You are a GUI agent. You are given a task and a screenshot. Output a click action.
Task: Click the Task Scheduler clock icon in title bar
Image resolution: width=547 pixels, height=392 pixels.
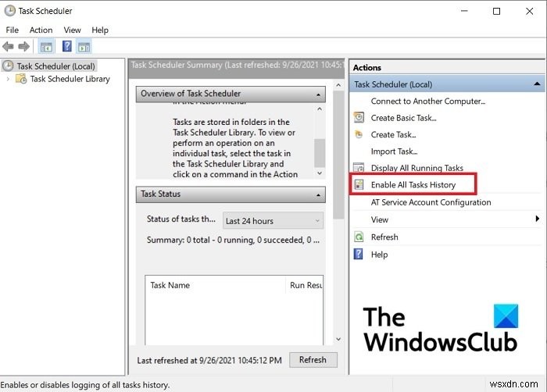point(9,11)
